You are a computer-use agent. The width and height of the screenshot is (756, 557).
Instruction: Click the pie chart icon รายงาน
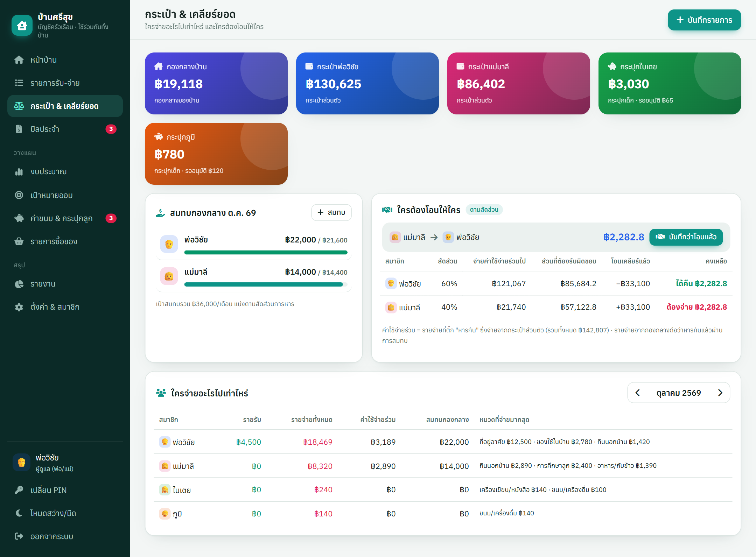[x=19, y=284]
